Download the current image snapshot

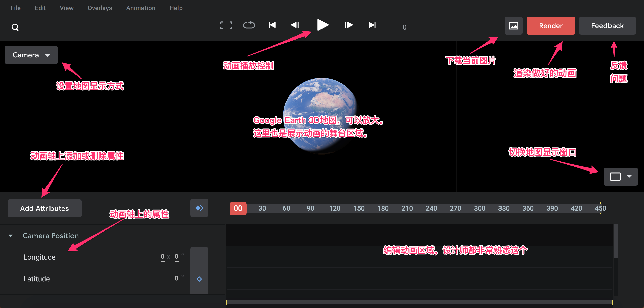513,25
